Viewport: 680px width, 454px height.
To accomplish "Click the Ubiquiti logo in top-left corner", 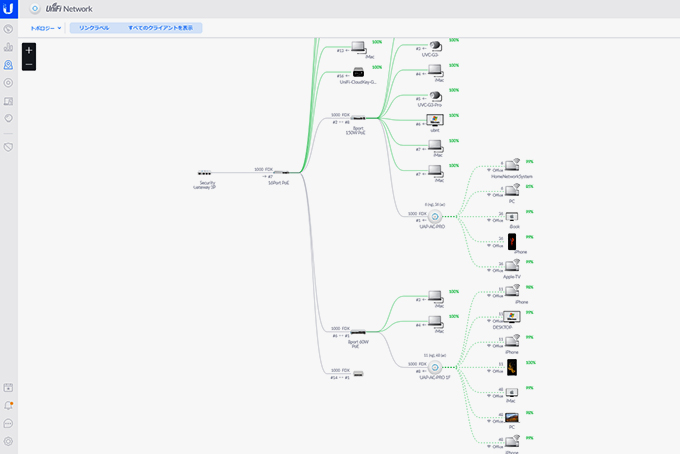I will pos(9,9).
